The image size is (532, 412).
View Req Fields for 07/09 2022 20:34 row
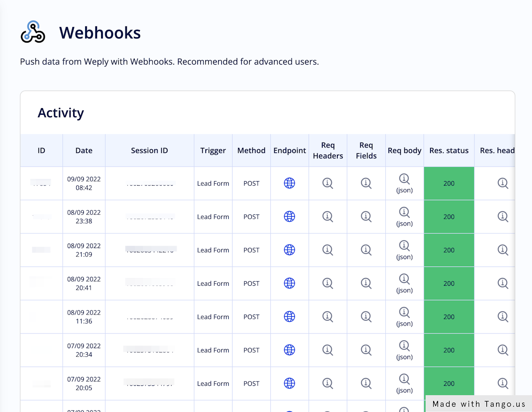(366, 350)
